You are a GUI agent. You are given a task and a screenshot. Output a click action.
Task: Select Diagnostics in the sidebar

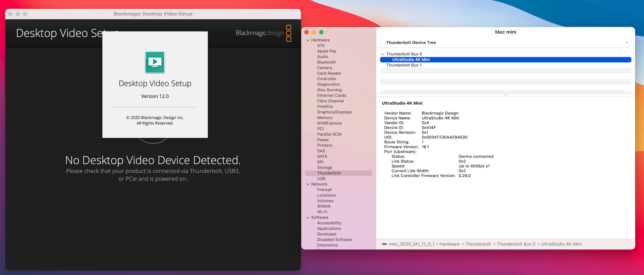328,85
